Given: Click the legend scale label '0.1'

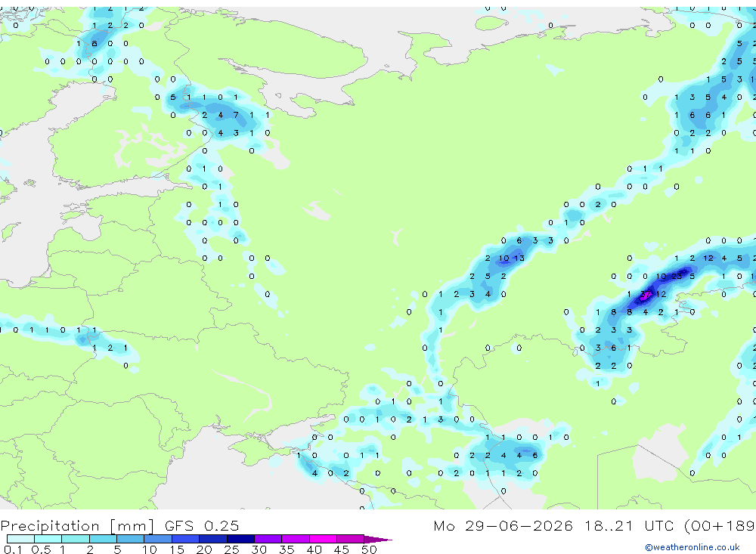Looking at the screenshot, I should click(x=13, y=549).
